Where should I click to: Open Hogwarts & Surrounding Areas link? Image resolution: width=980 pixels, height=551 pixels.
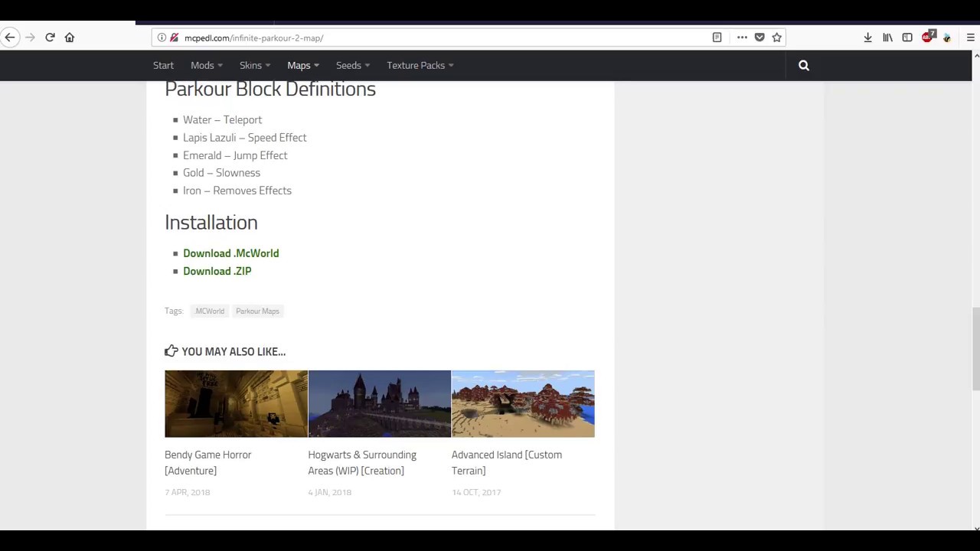pyautogui.click(x=362, y=463)
